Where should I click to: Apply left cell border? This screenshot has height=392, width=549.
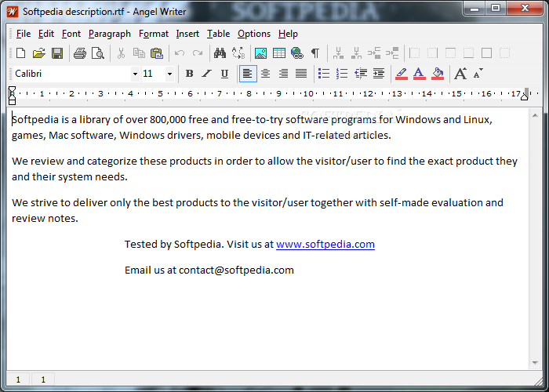tap(415, 53)
